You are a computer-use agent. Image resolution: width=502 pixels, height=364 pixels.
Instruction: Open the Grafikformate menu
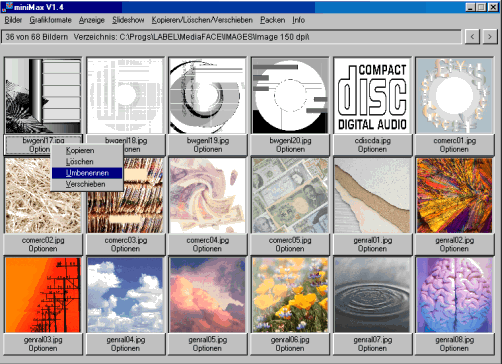[50, 20]
